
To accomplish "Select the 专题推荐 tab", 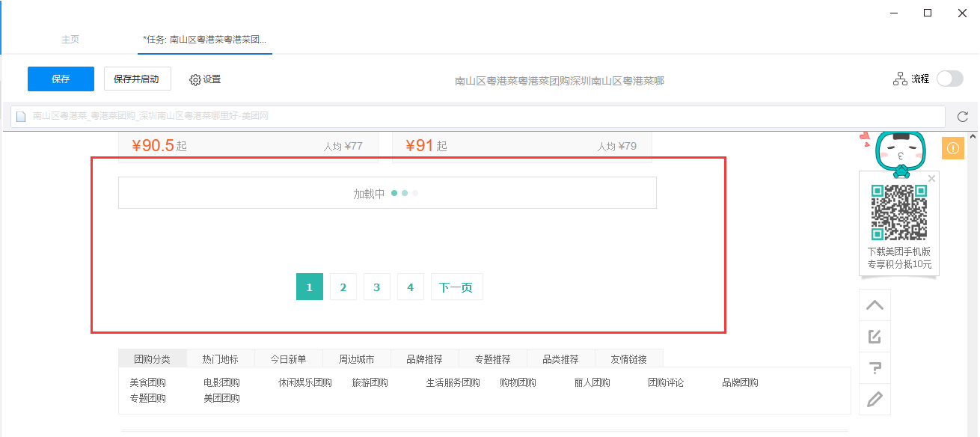I will click(x=493, y=358).
